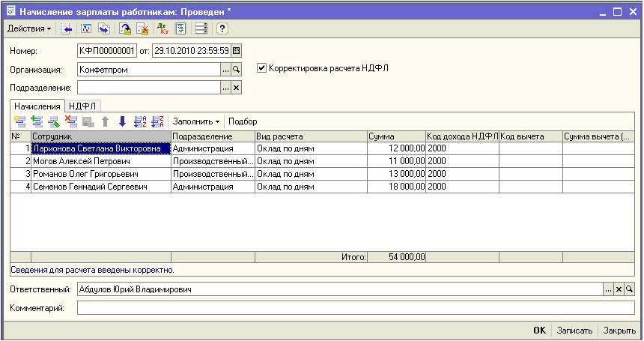The width and height of the screenshot is (644, 341).
Task: Open the document movements report icon
Action: tap(180, 28)
